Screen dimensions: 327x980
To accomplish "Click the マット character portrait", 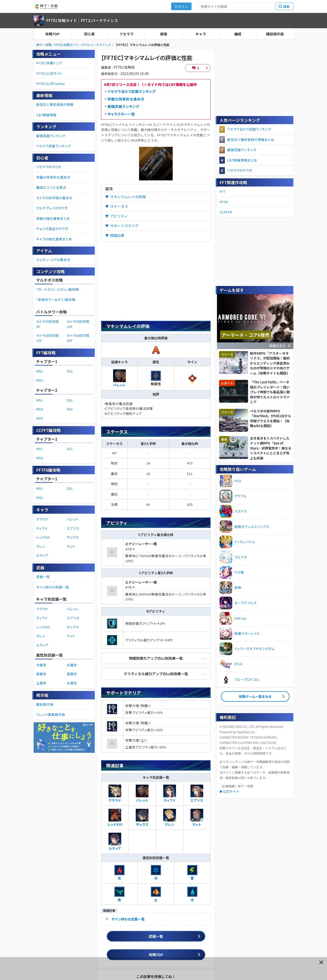I will click(197, 815).
